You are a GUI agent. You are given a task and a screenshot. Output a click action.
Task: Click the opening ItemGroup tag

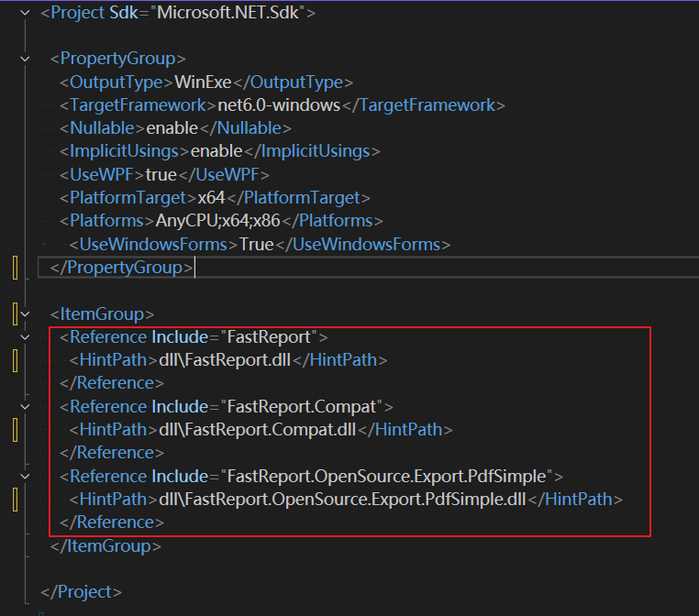coord(102,314)
